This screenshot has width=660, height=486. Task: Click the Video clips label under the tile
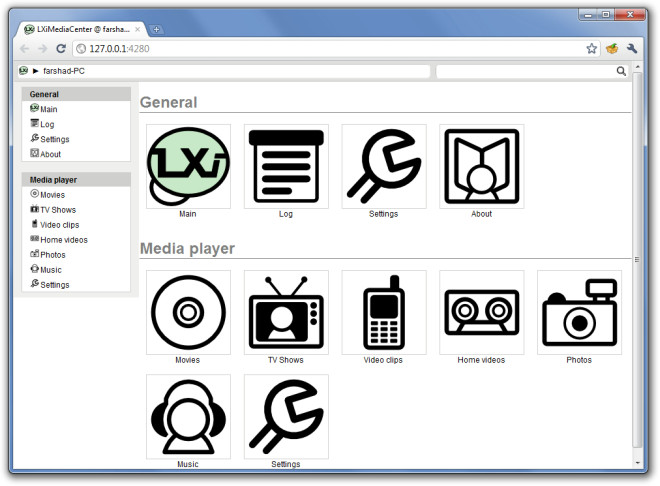(x=383, y=360)
